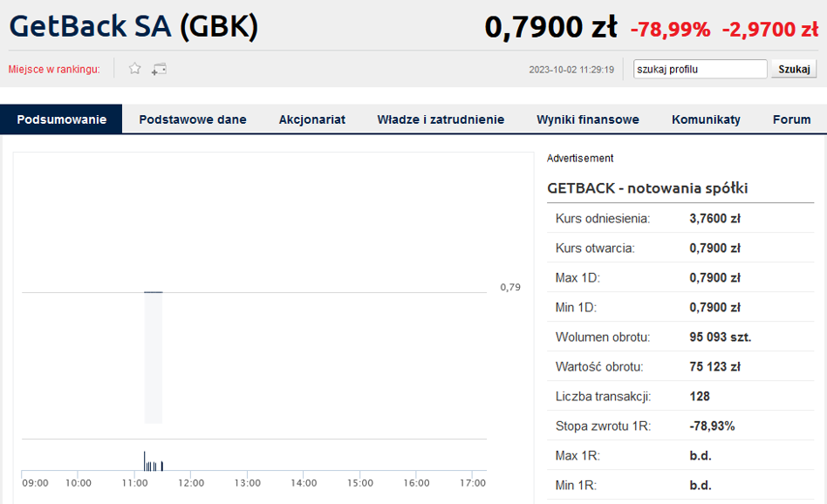Viewport: 827px width, 504px height.
Task: Click the Min 1D label
Action: click(x=576, y=307)
